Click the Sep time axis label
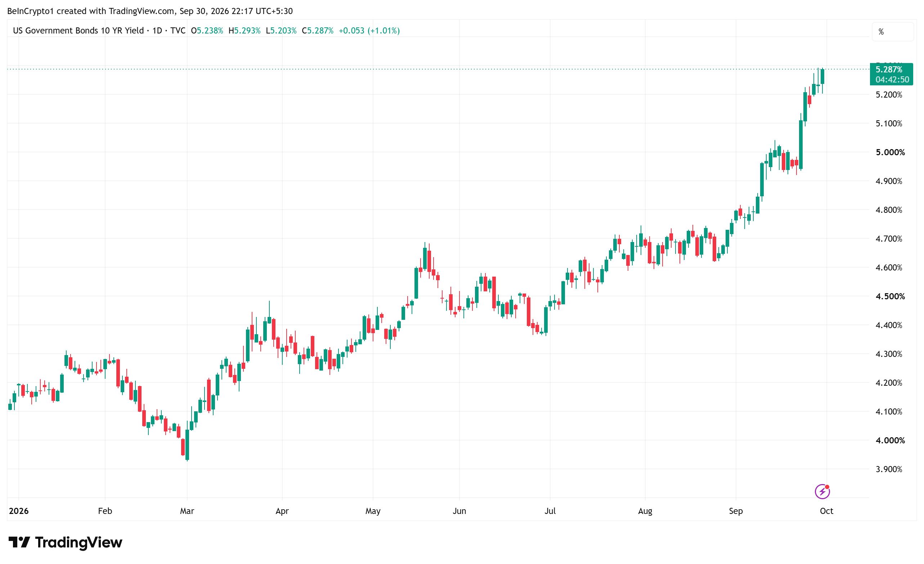This screenshot has width=924, height=564. pyautogui.click(x=736, y=511)
